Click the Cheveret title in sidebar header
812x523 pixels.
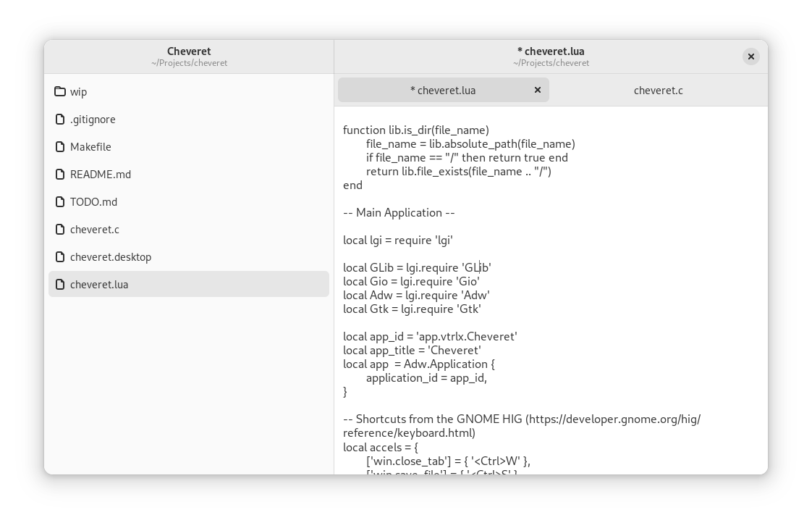tap(189, 51)
